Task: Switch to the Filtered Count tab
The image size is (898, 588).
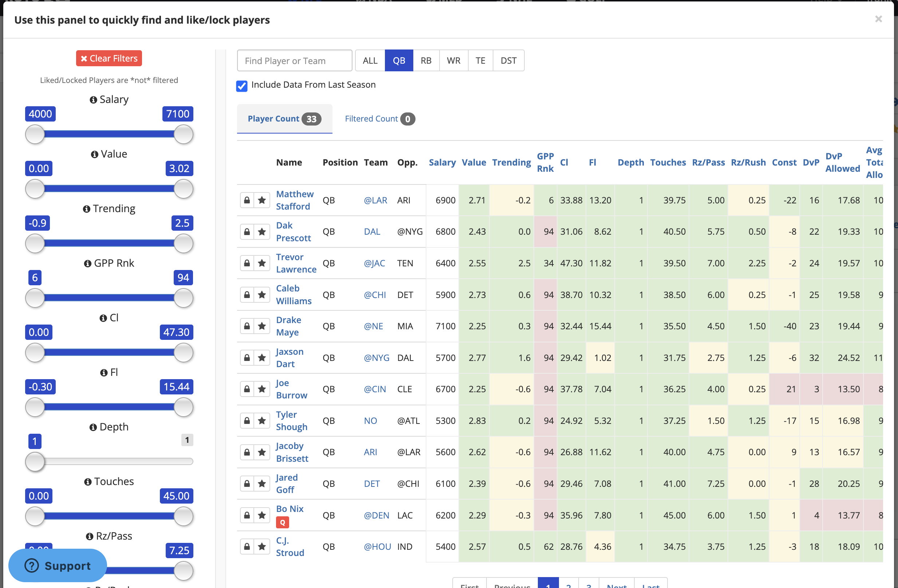Action: pyautogui.click(x=379, y=119)
